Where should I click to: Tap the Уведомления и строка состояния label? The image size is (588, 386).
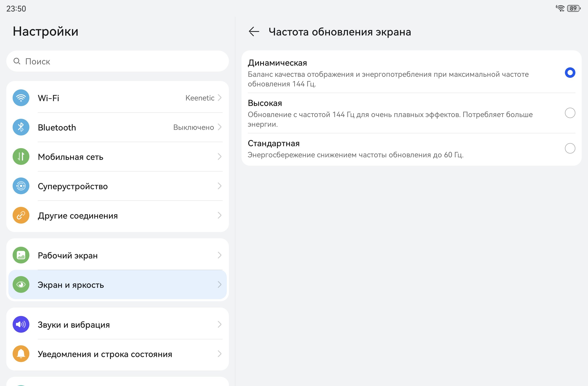pos(105,354)
